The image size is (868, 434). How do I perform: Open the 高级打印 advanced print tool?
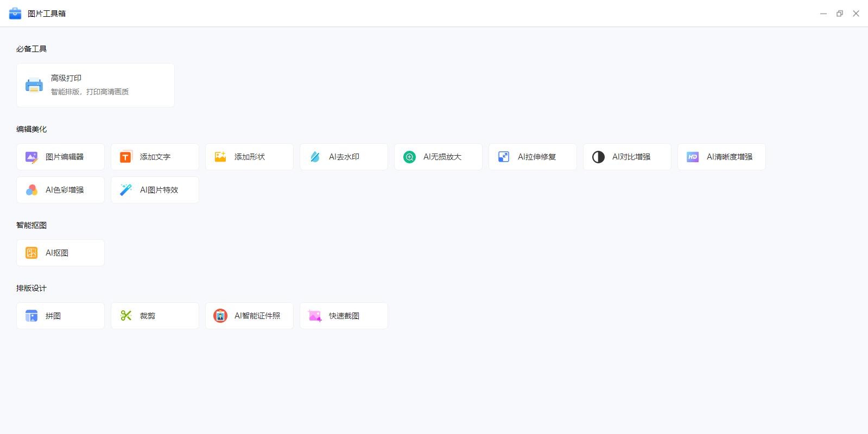point(95,85)
